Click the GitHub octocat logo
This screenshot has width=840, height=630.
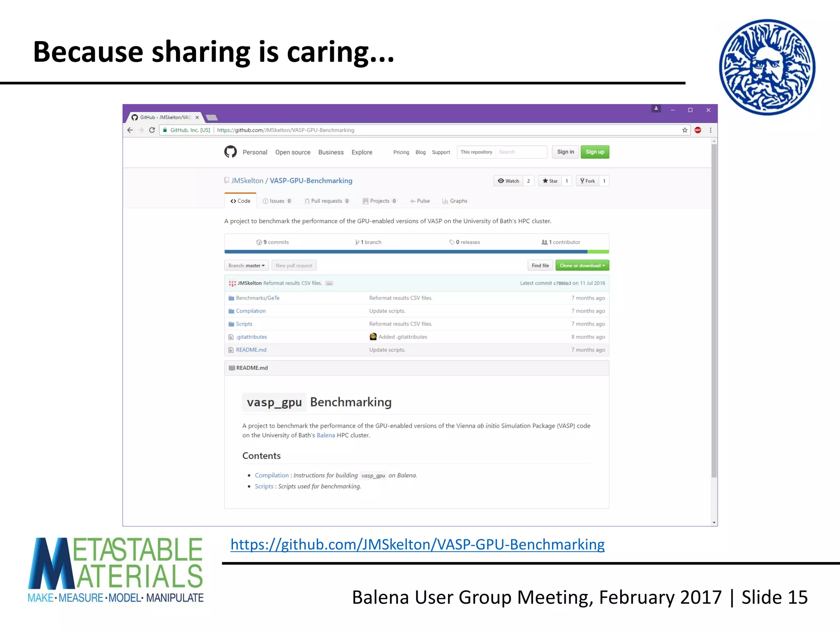click(x=231, y=152)
